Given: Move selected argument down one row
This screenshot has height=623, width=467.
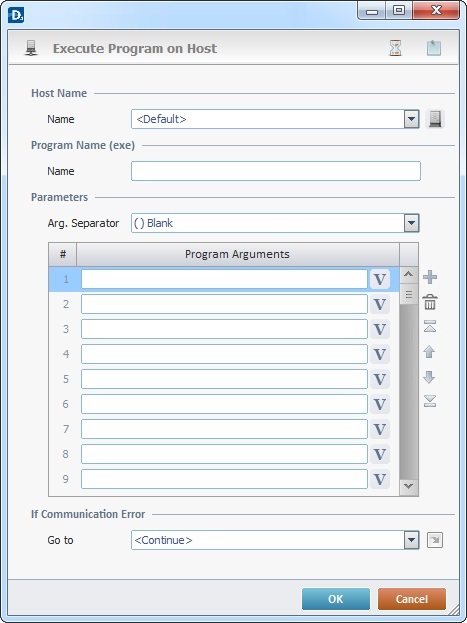Looking at the screenshot, I should pyautogui.click(x=429, y=377).
